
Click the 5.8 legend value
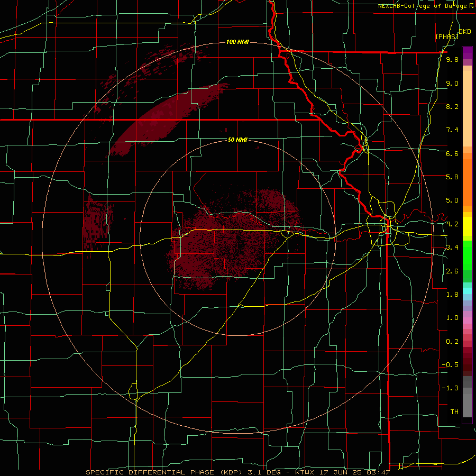[x=452, y=177]
